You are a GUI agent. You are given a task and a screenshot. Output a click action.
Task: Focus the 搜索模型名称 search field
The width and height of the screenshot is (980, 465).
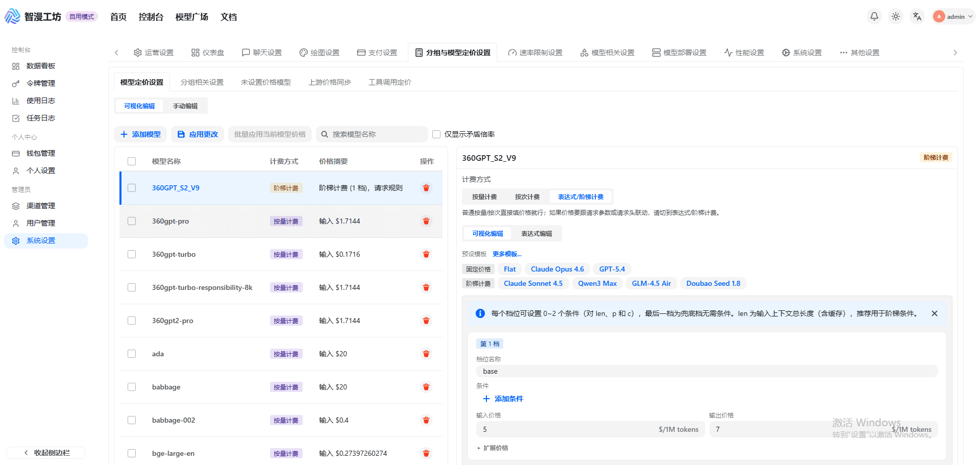(372, 134)
